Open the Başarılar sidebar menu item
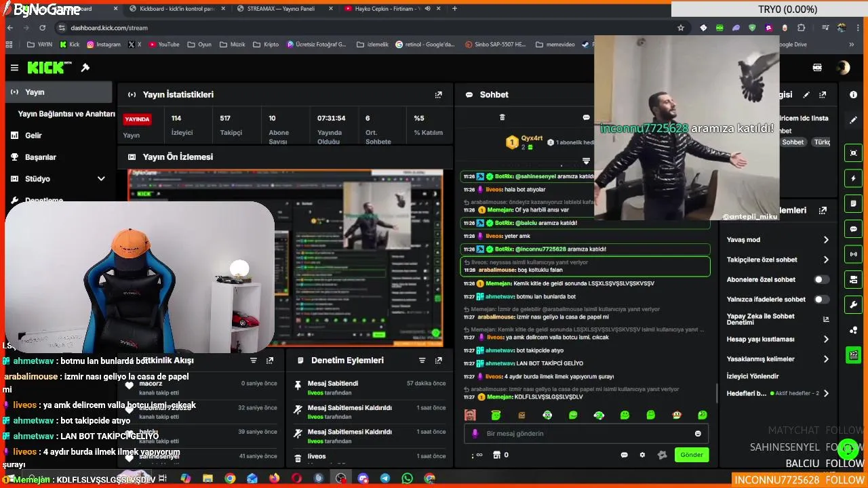This screenshot has width=868, height=488. (x=58, y=157)
